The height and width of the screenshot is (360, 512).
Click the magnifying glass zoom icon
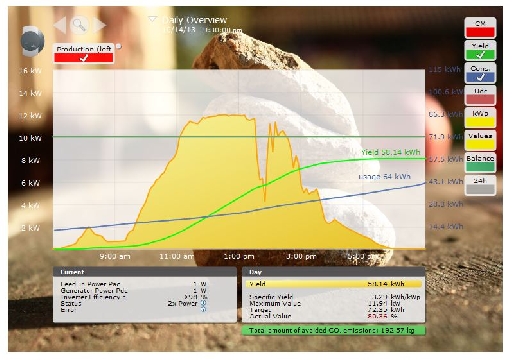coord(79,25)
